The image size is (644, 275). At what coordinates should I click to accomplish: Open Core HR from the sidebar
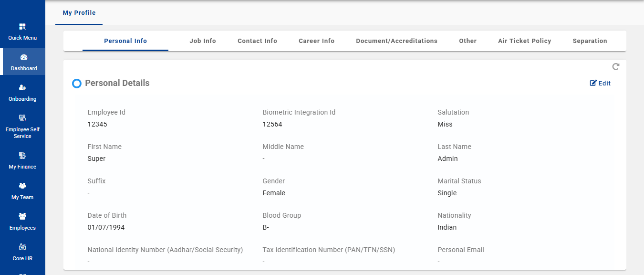(22, 247)
